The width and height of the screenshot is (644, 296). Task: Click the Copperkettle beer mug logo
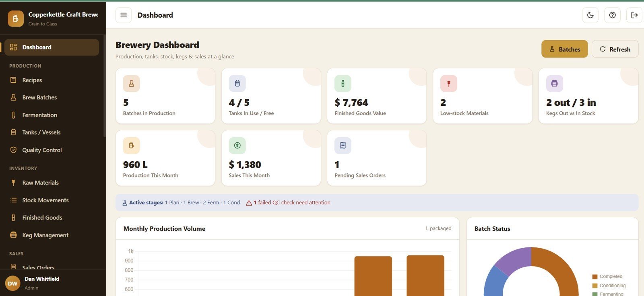pyautogui.click(x=15, y=18)
